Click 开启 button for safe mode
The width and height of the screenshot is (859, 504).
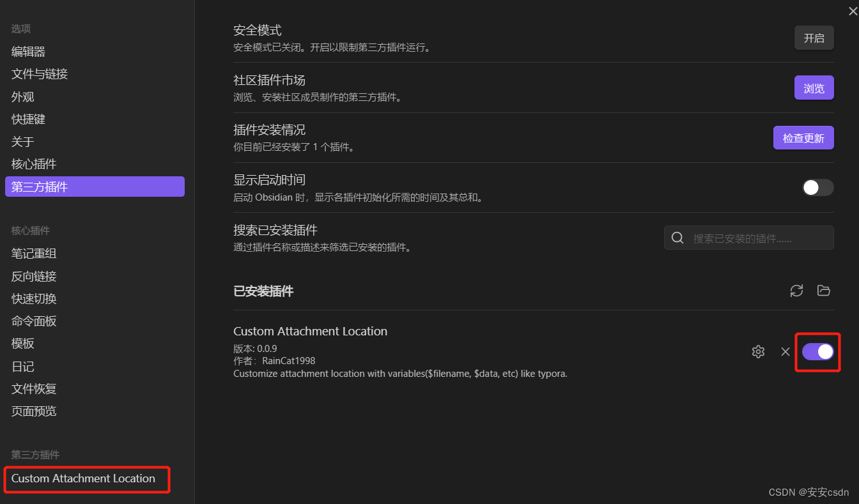[x=814, y=38]
